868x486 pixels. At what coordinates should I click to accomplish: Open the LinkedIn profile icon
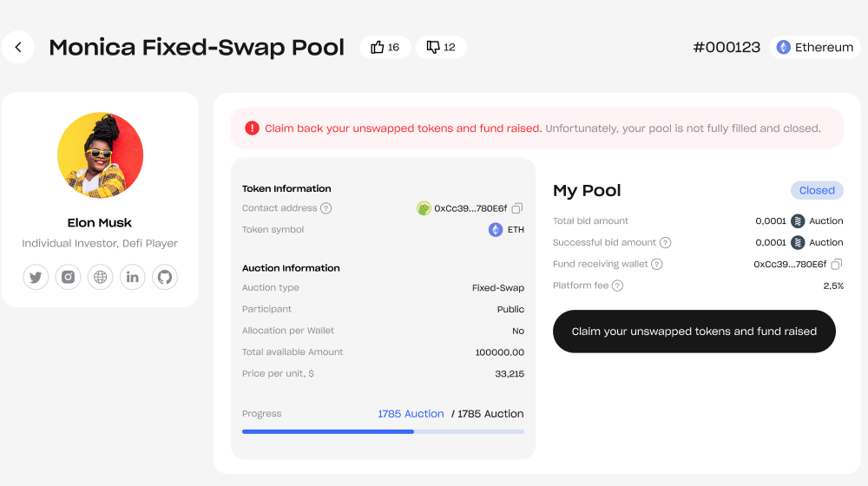133,278
